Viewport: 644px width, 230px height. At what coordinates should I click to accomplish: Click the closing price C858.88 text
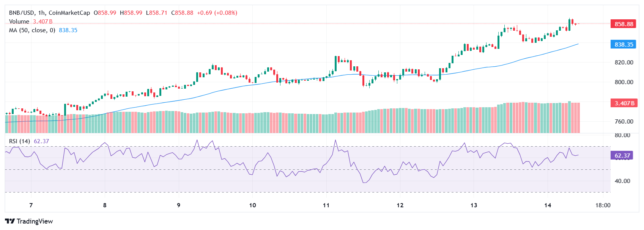(182, 13)
